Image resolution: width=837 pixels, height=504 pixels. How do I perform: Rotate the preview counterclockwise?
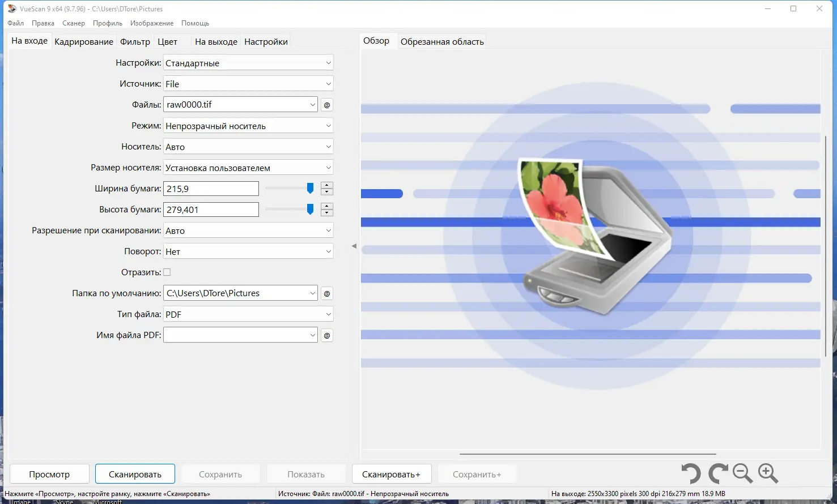coord(690,473)
